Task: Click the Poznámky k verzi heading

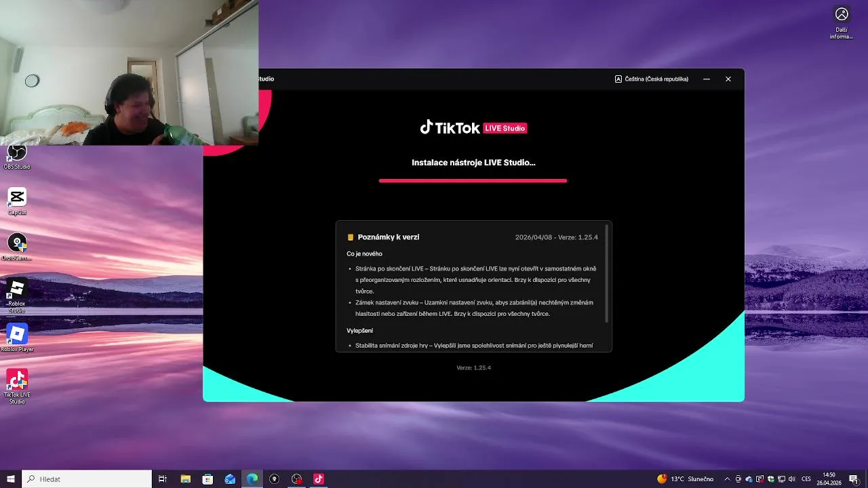Action: click(389, 237)
